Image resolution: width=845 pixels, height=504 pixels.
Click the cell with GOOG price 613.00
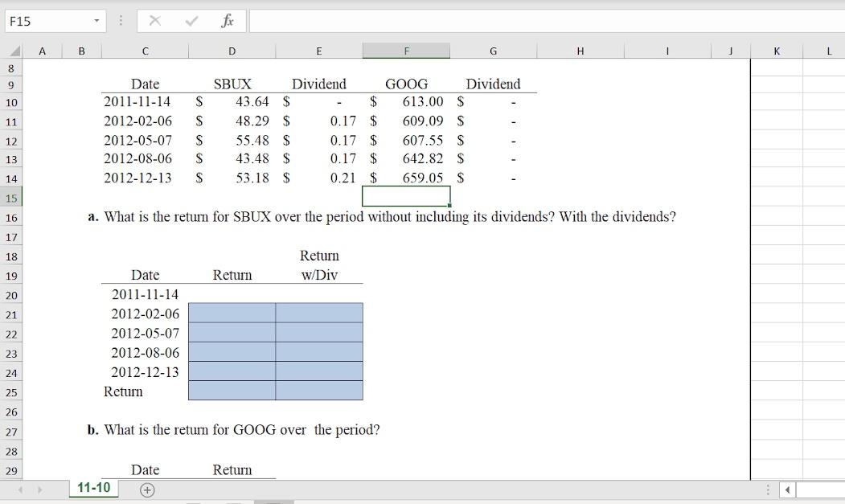pos(406,102)
